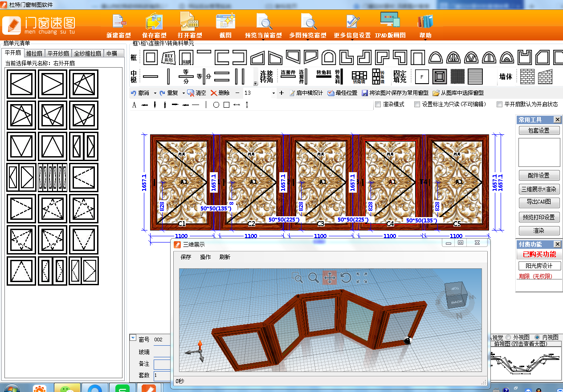Screen dimensions: 563x392
Task: Open the 预览当前窗型 dropdown
Action: 264,40
